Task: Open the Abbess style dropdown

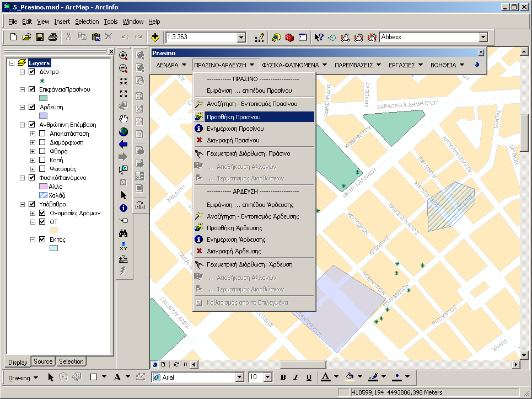Action: [483, 37]
